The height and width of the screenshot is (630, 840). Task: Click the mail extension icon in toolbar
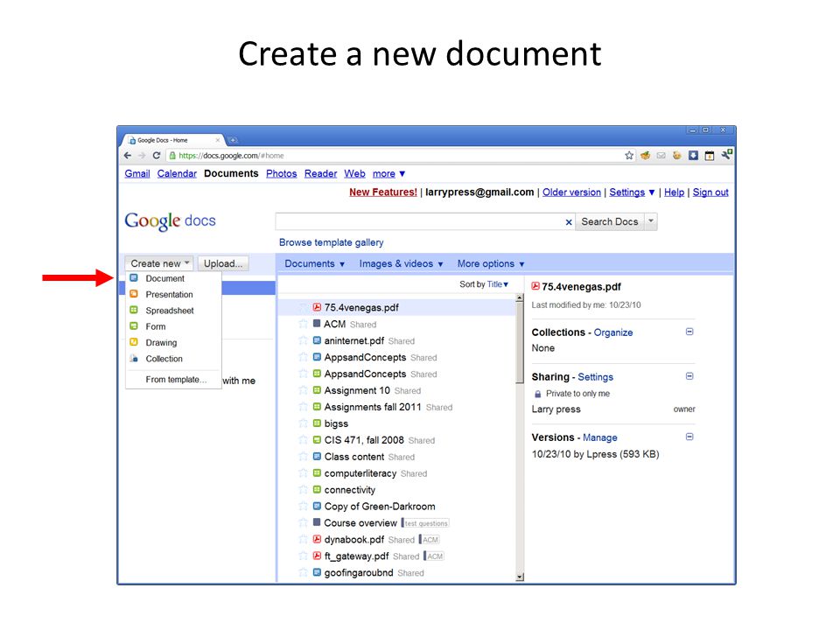661,156
